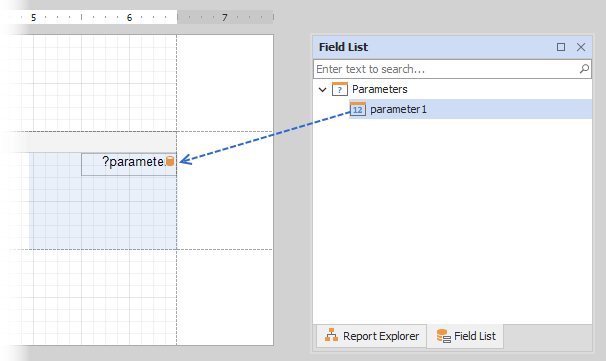Close the Field List panel
606x361 pixels.
click(x=581, y=47)
